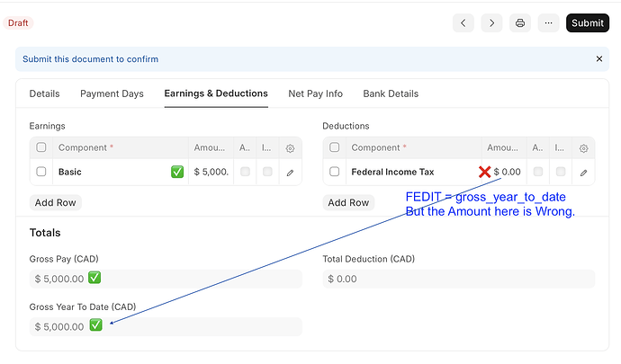This screenshot has height=364, width=621.
Task: Click the Deductions Component column header
Action: pos(413,147)
